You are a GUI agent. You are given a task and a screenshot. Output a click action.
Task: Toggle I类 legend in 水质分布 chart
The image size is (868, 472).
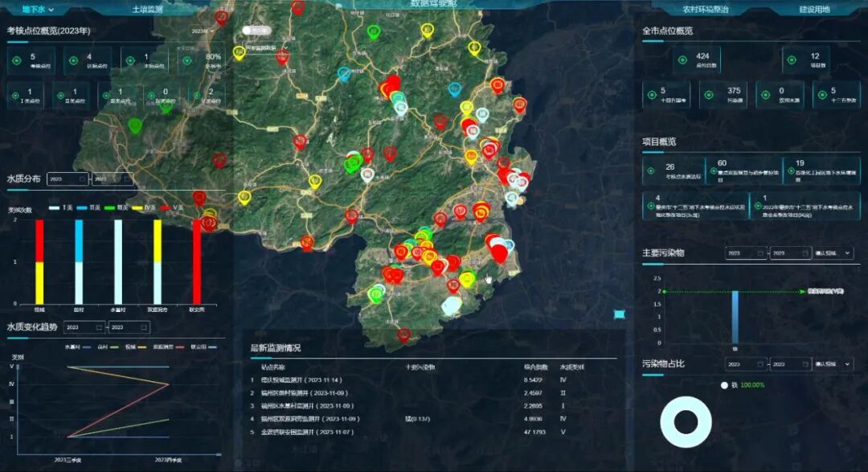pos(60,207)
